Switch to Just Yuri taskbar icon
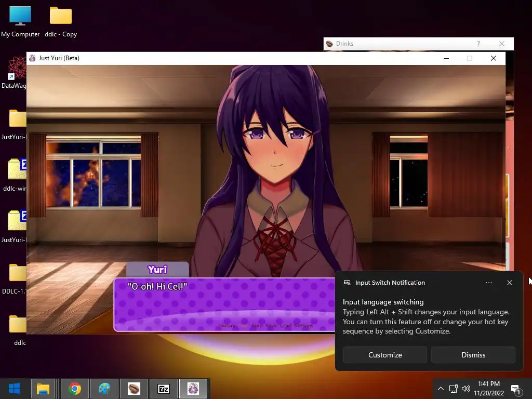This screenshot has height=399, width=532. click(x=193, y=389)
